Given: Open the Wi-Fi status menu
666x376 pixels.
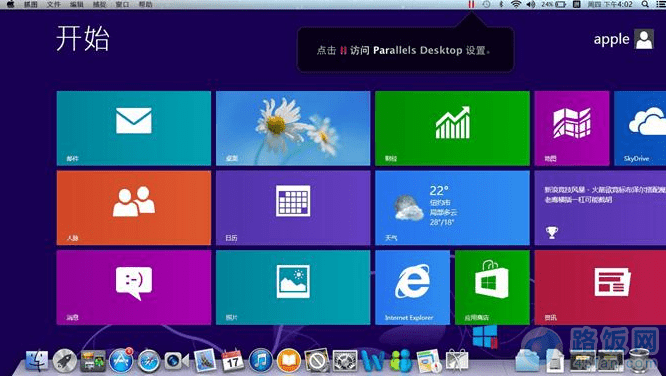Looking at the screenshot, I should tap(516, 4).
